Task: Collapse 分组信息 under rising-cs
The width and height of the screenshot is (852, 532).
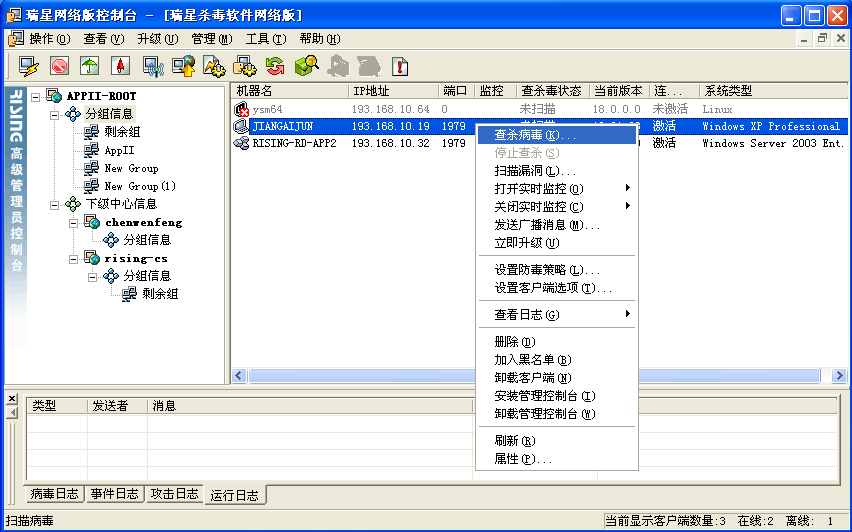Action: coord(92,277)
